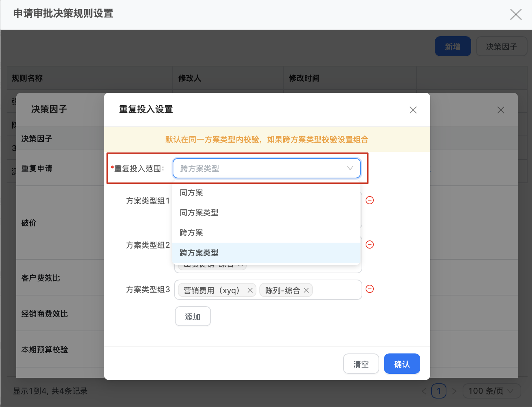Open the 重复投入范围 dropdown
This screenshot has width=532, height=407.
point(266,168)
